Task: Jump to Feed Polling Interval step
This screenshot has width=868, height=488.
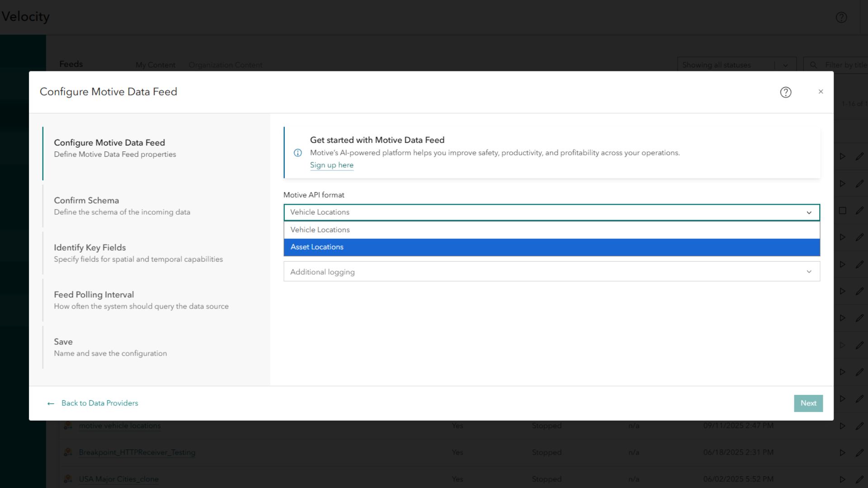Action: pos(94,295)
